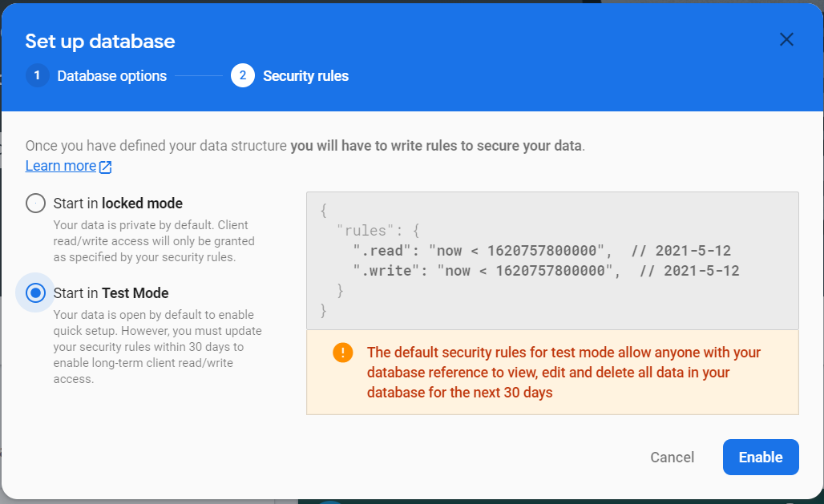Click the ".write" rule line in code
The image size is (824, 504).
click(545, 271)
